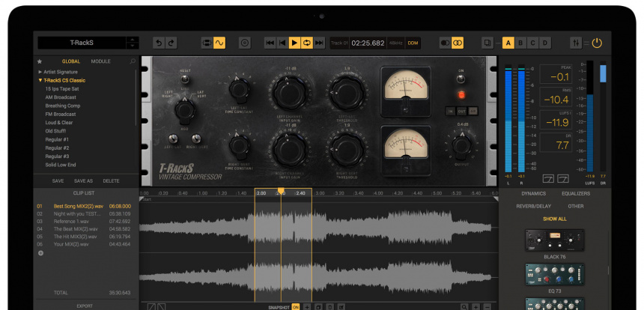This screenshot has width=644, height=310.
Task: Click the EXPORT button
Action: pyautogui.click(x=85, y=306)
